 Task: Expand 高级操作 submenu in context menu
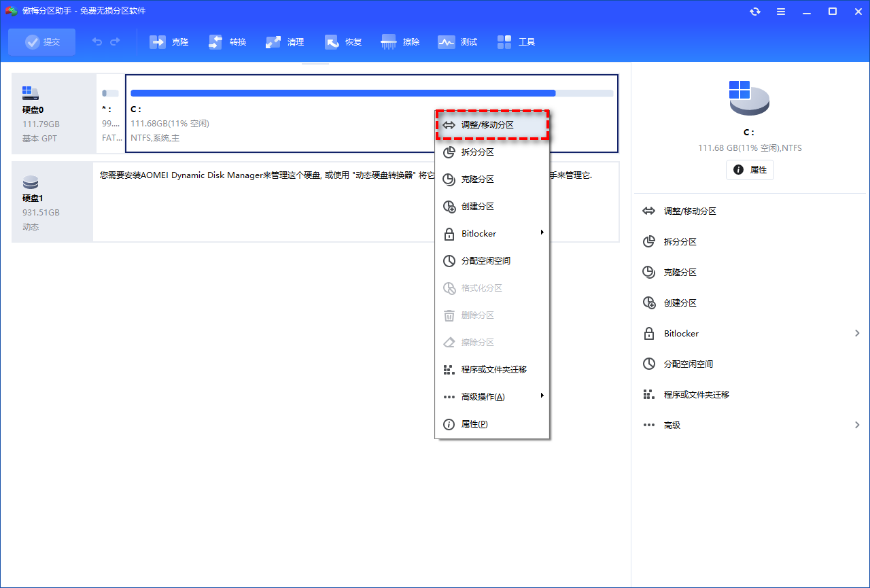point(492,397)
